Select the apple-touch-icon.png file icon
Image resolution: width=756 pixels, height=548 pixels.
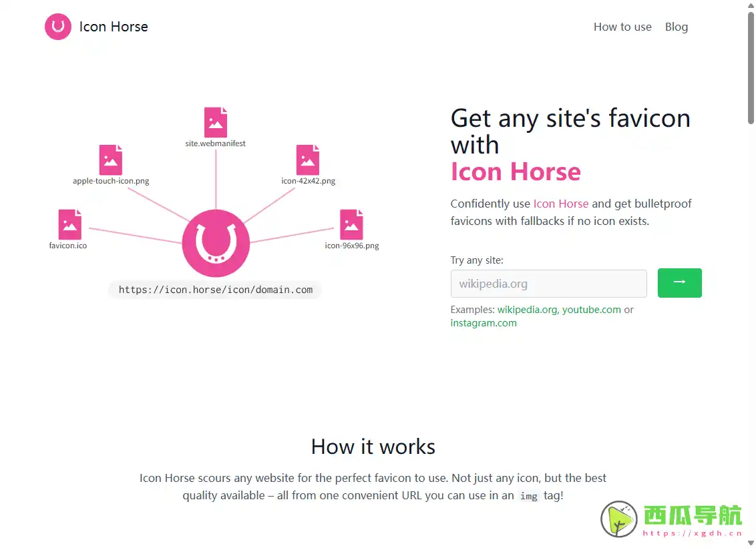pos(110,159)
